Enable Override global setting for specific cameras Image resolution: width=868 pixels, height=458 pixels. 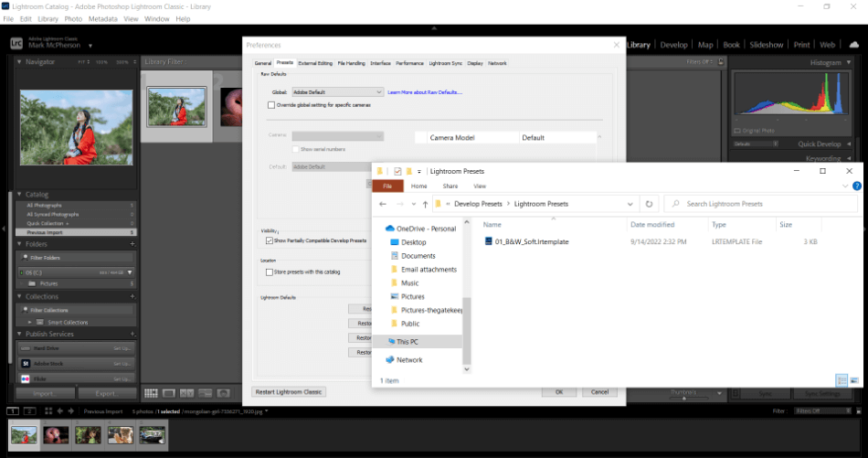pyautogui.click(x=270, y=105)
